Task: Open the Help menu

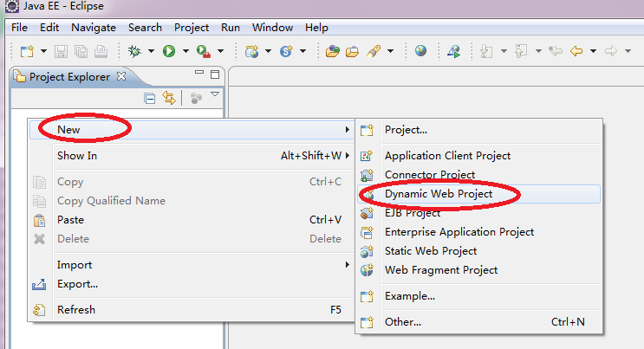Action: (x=316, y=28)
